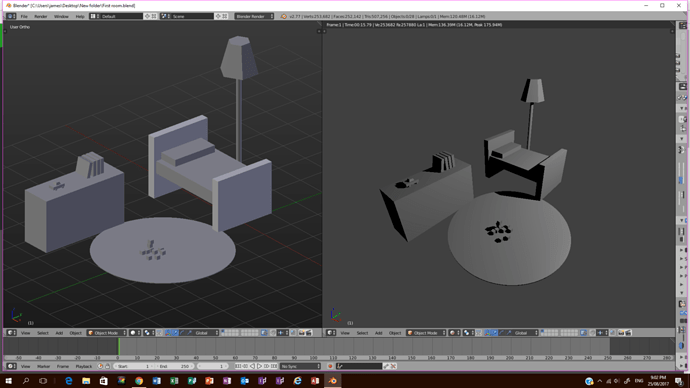Toggle lock camera to scene in left viewport
Viewport: 690px width, 388px height.
pos(264,333)
